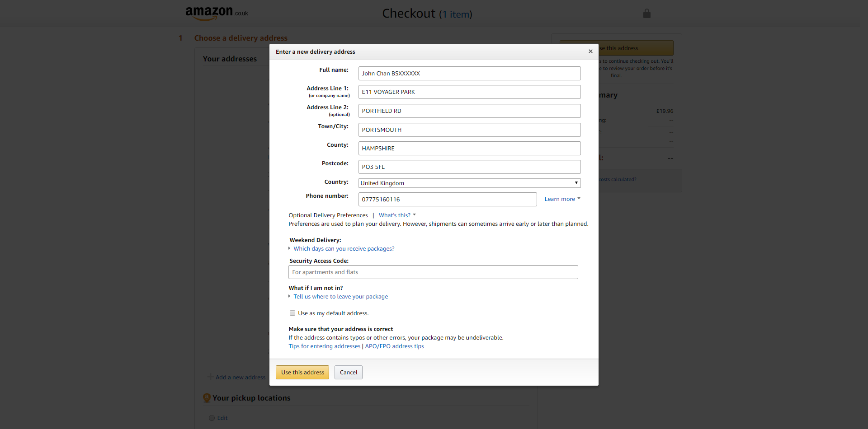
Task: Click the Postcode input field
Action: point(469,167)
